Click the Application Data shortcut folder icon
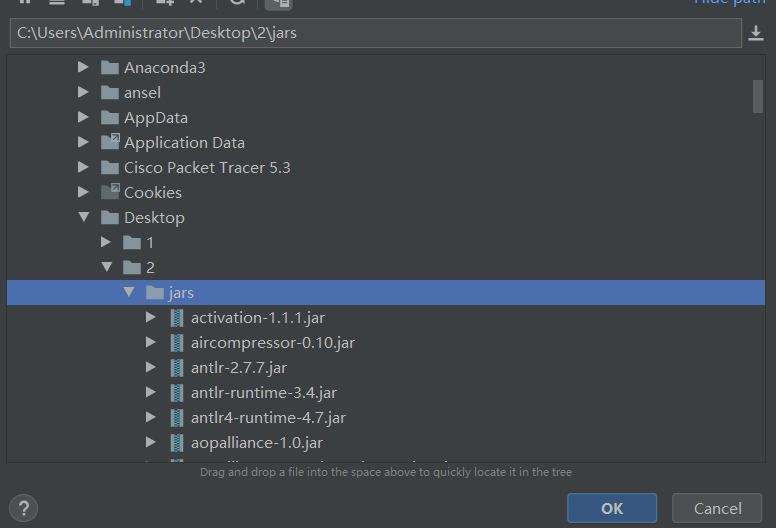Viewport: 776px width, 528px height. 109,142
